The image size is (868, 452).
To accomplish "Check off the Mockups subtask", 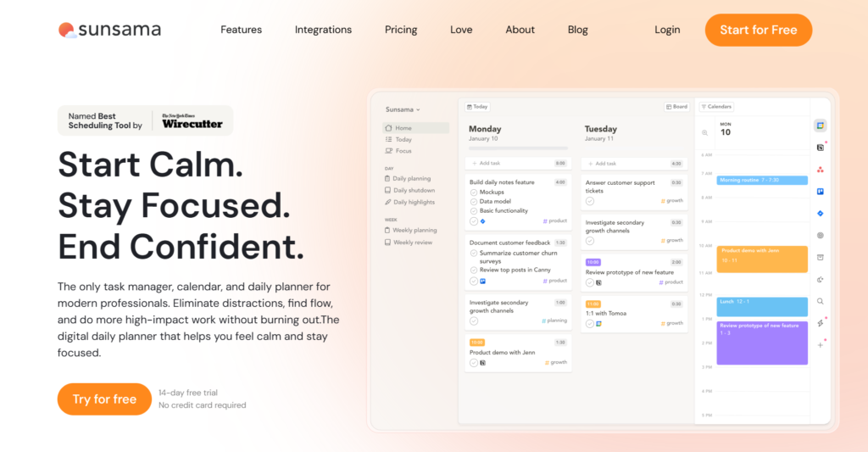I will [x=474, y=193].
